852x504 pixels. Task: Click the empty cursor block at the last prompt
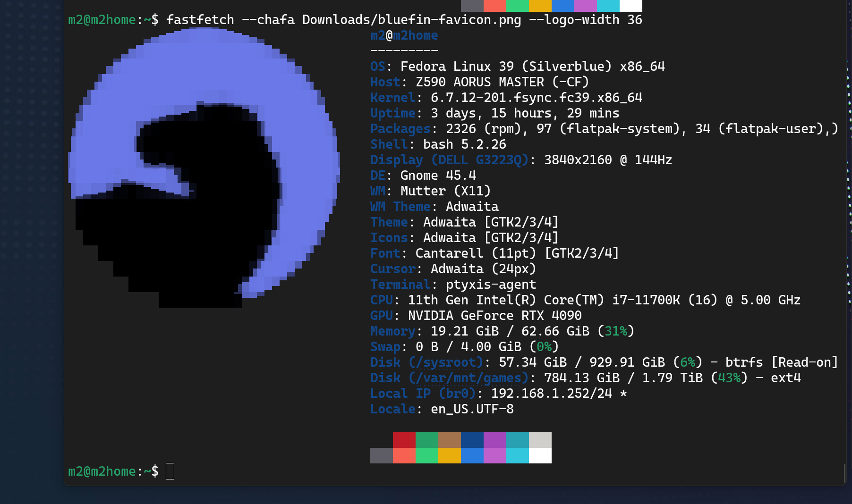[170, 471]
